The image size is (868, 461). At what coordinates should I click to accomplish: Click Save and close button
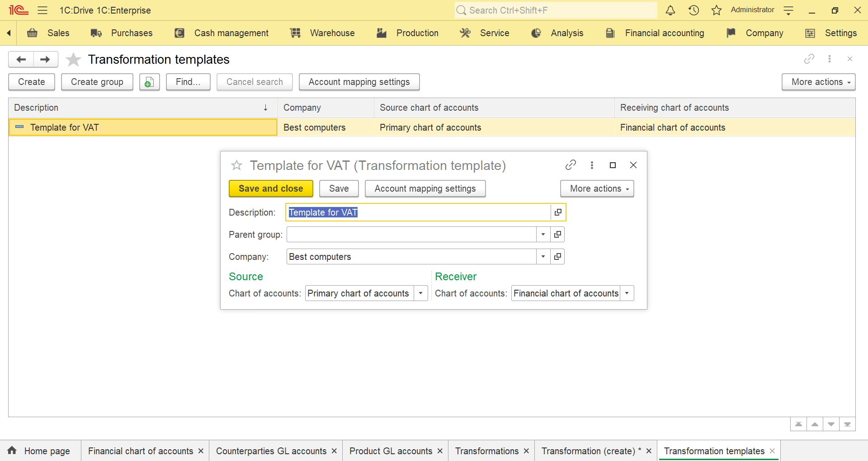point(271,188)
